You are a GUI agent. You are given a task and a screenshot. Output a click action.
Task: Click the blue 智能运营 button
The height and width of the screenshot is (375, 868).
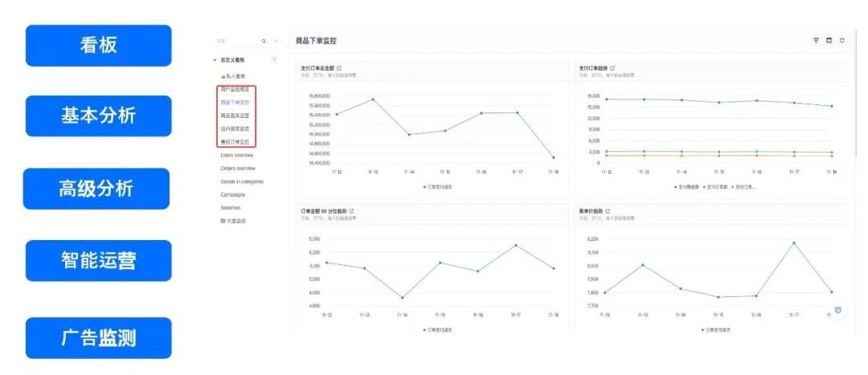(x=99, y=260)
